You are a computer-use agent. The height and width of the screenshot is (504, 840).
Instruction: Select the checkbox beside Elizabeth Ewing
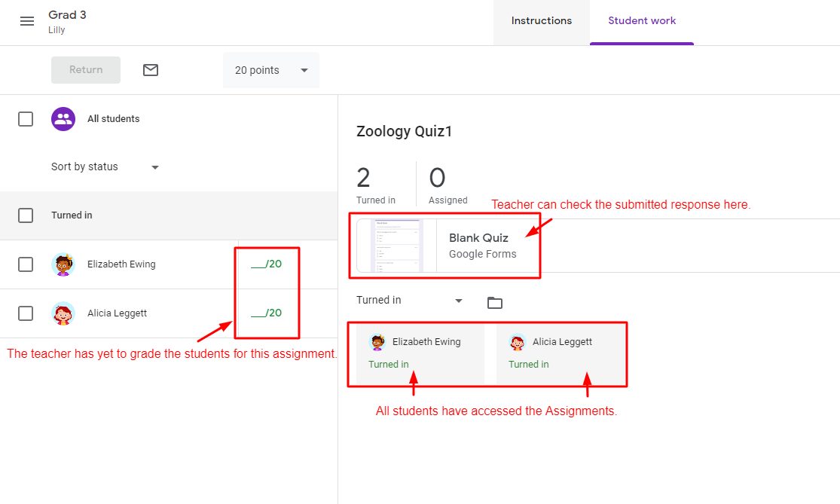25,264
